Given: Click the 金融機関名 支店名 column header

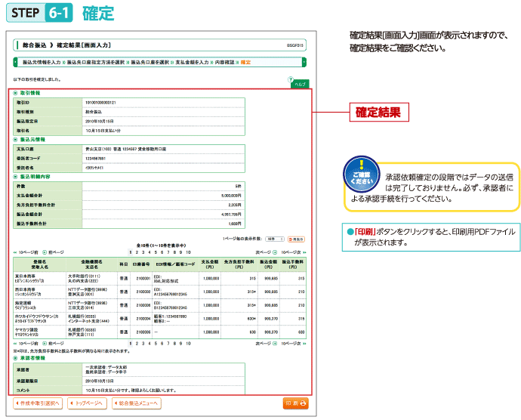Looking at the screenshot, I should coord(91,264).
